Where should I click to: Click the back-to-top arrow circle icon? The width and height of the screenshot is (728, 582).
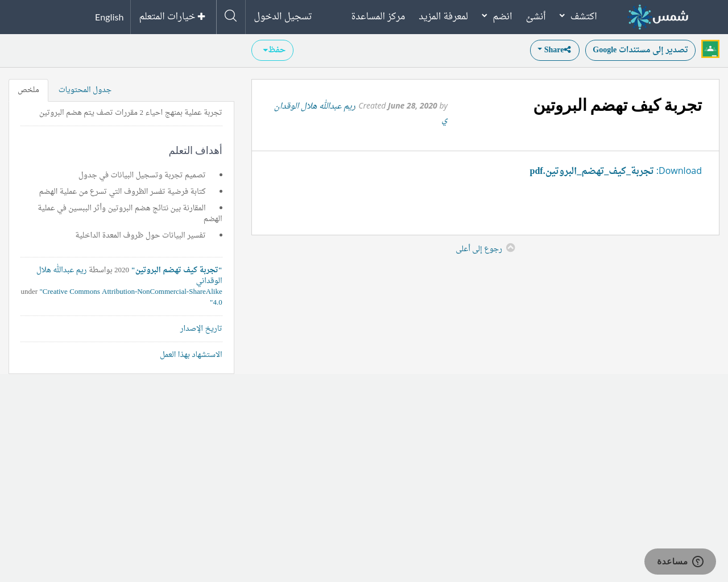tap(511, 248)
